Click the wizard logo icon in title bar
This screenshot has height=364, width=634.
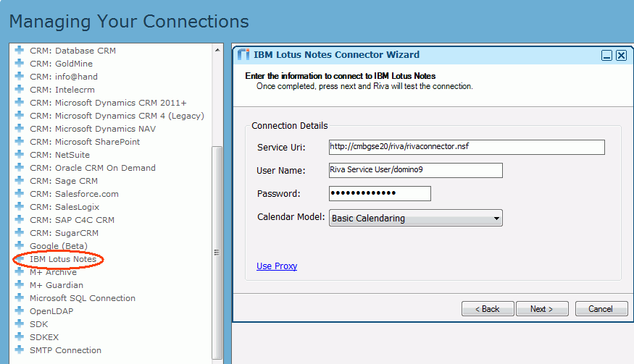click(243, 55)
